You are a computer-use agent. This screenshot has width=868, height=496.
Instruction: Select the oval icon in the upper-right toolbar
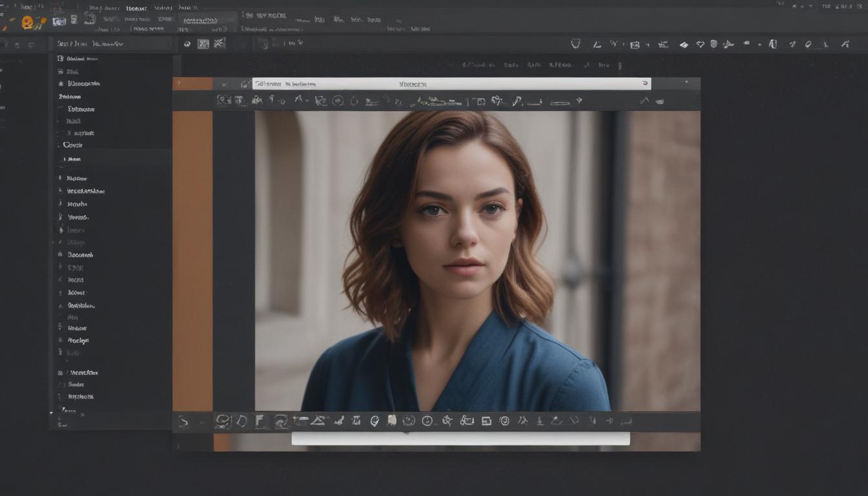coord(808,44)
